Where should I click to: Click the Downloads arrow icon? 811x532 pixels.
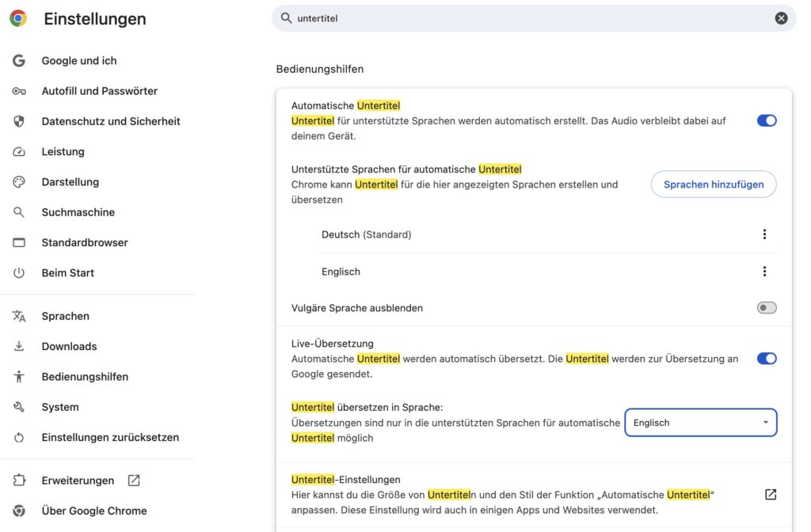pos(19,347)
